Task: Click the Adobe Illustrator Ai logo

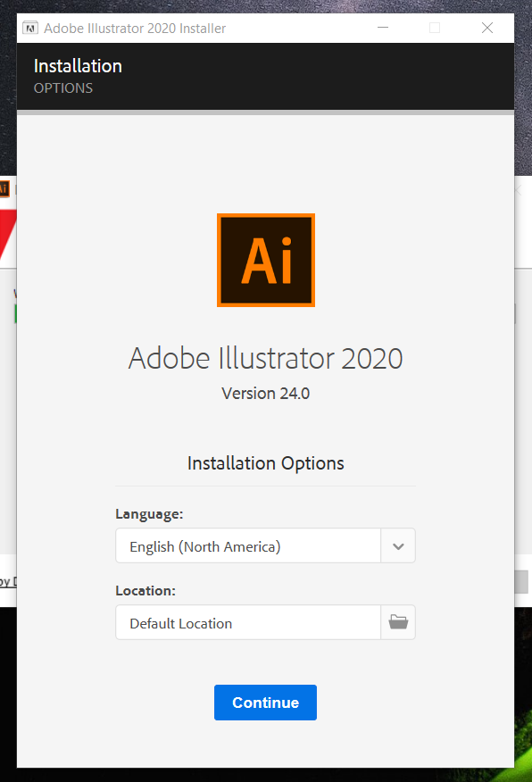Action: (266, 260)
